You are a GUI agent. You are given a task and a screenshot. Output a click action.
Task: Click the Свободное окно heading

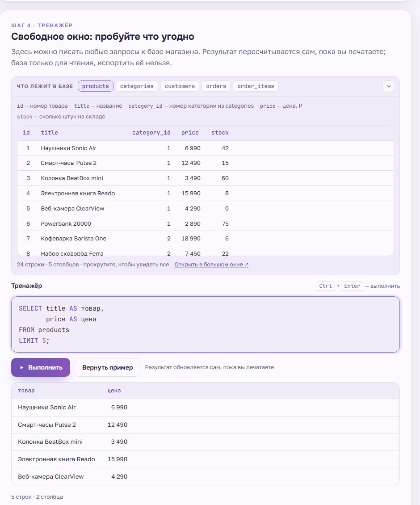tap(103, 36)
